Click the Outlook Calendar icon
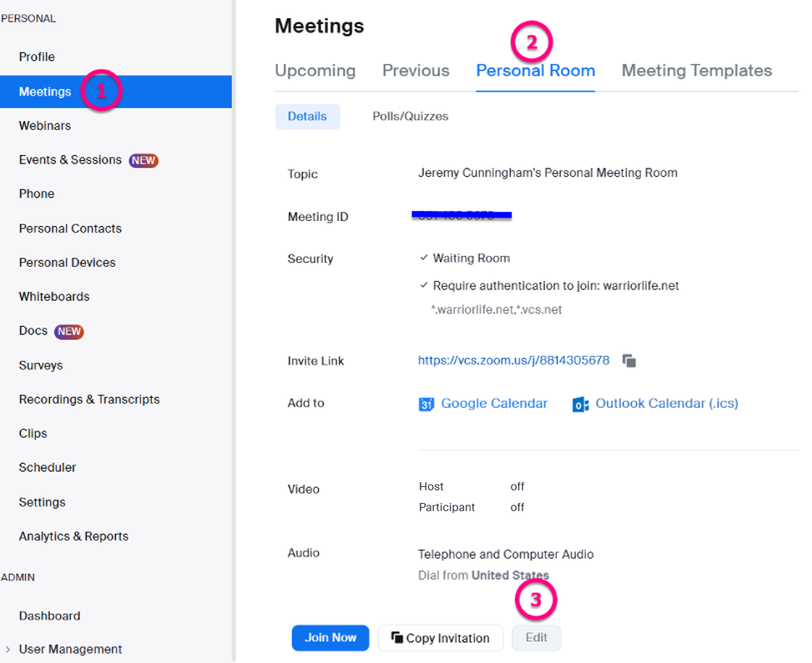This screenshot has width=812, height=663. point(581,404)
